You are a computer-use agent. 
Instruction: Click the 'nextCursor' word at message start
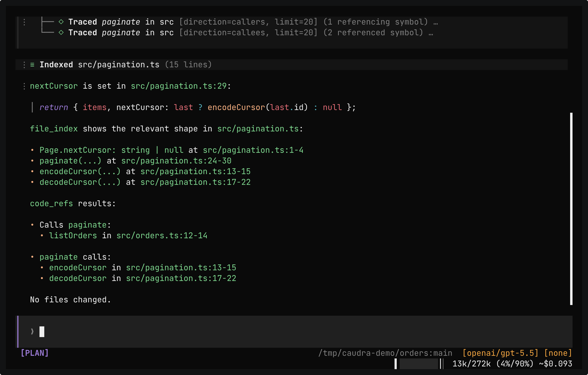[54, 86]
